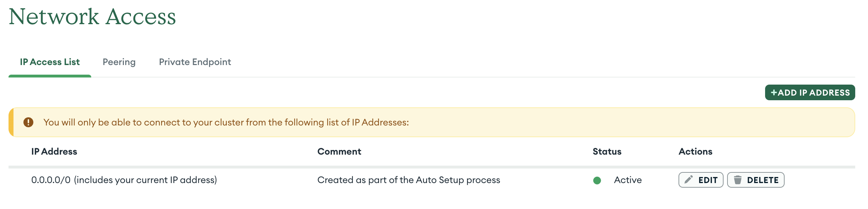This screenshot has width=868, height=209.
Task: Click the green Active status dot
Action: coord(597,181)
